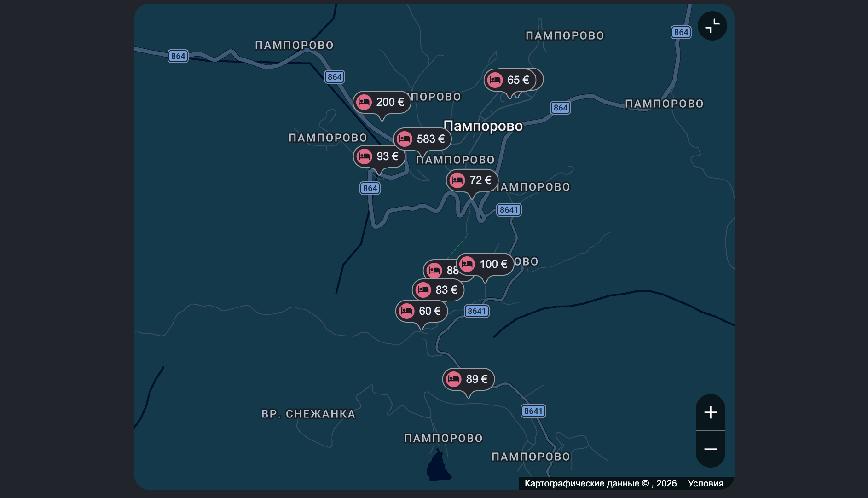Select the partially hidden 88 € hotel pin
Viewport: 868px width, 498px height.
440,271
